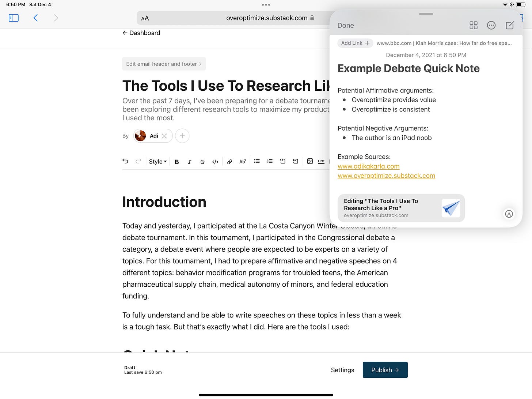Click the Example Debate Quick Note title

pos(408,68)
